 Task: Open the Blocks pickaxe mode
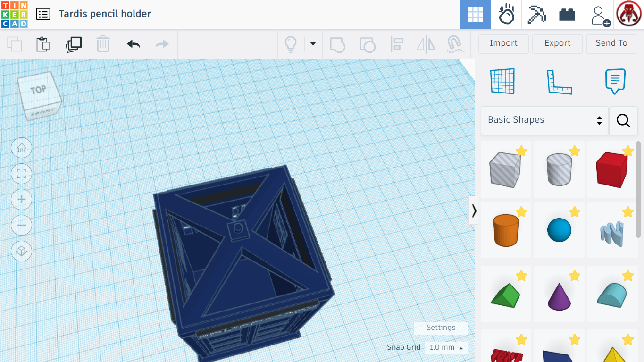[x=537, y=15]
